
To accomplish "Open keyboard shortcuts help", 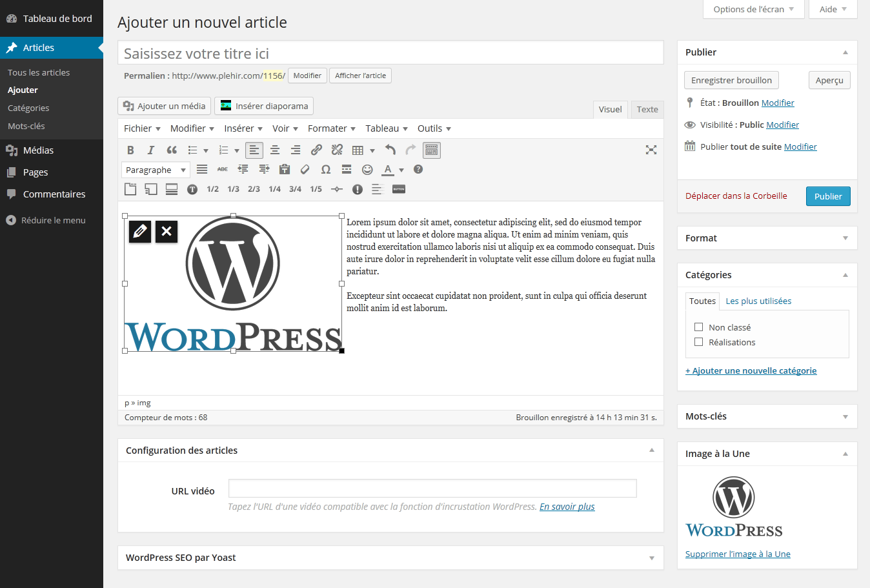I will coord(418,169).
